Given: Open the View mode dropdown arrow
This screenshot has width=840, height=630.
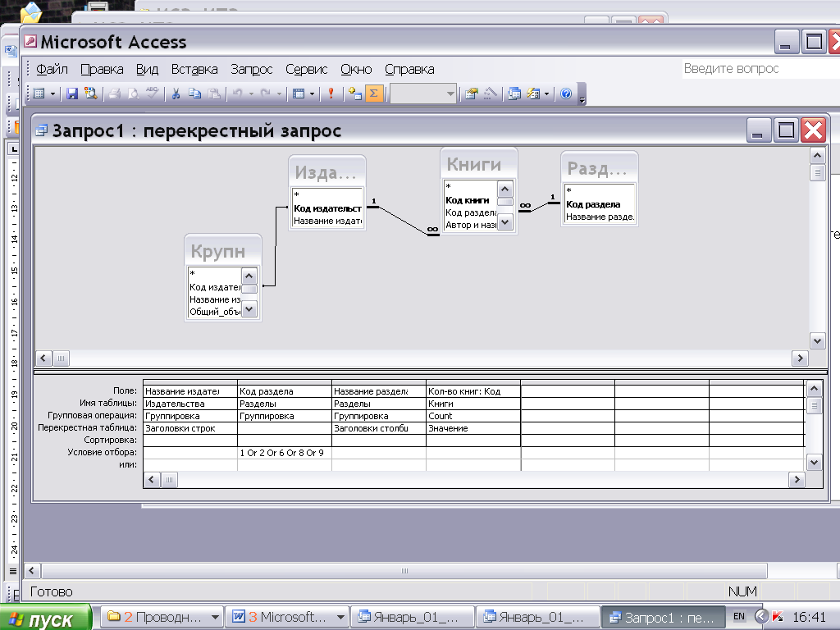Looking at the screenshot, I should [x=52, y=94].
